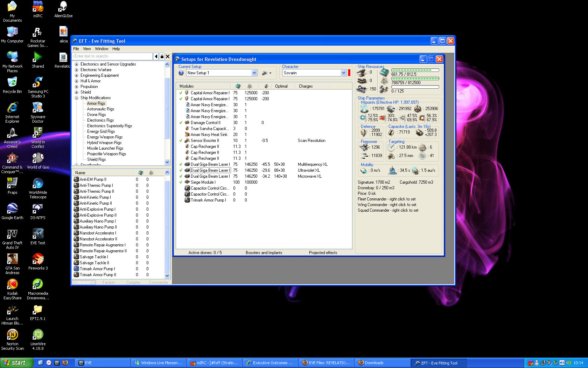The width and height of the screenshot is (588, 368).
Task: Click the powergrid bar 788759 / 812500
Action: 415,79
